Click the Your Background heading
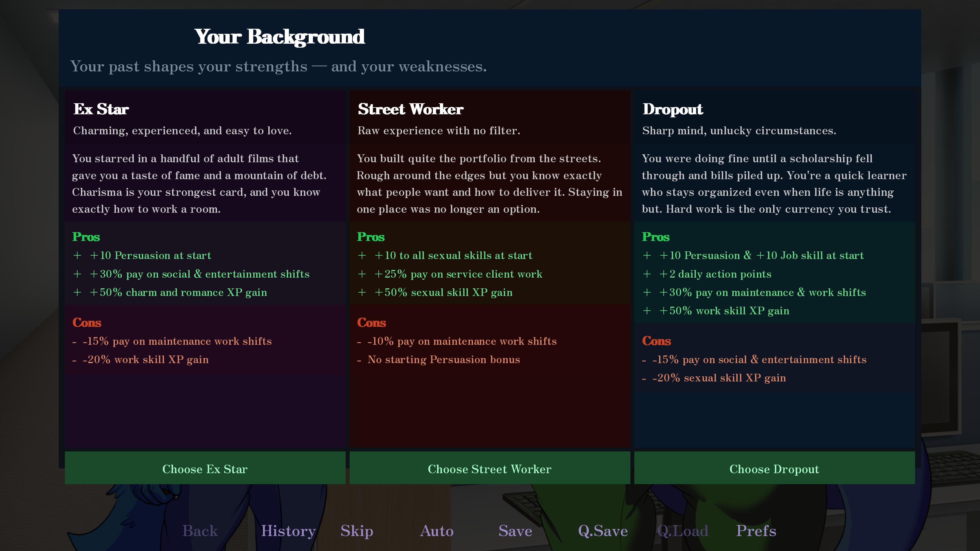 [x=280, y=37]
